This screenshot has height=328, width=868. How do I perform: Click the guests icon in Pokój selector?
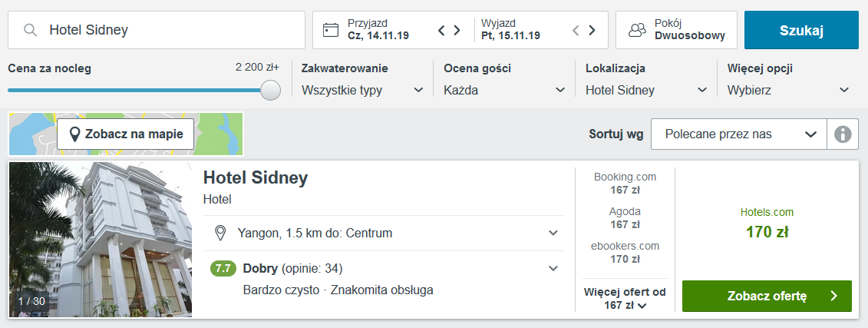(x=637, y=30)
